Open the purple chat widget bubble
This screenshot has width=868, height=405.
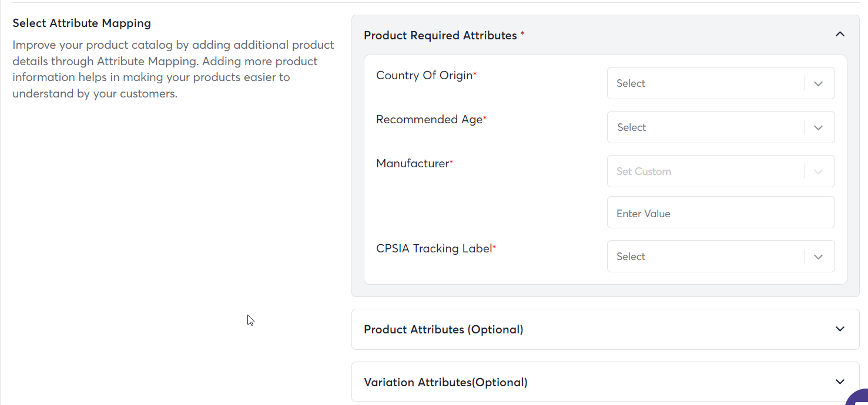coord(858,397)
